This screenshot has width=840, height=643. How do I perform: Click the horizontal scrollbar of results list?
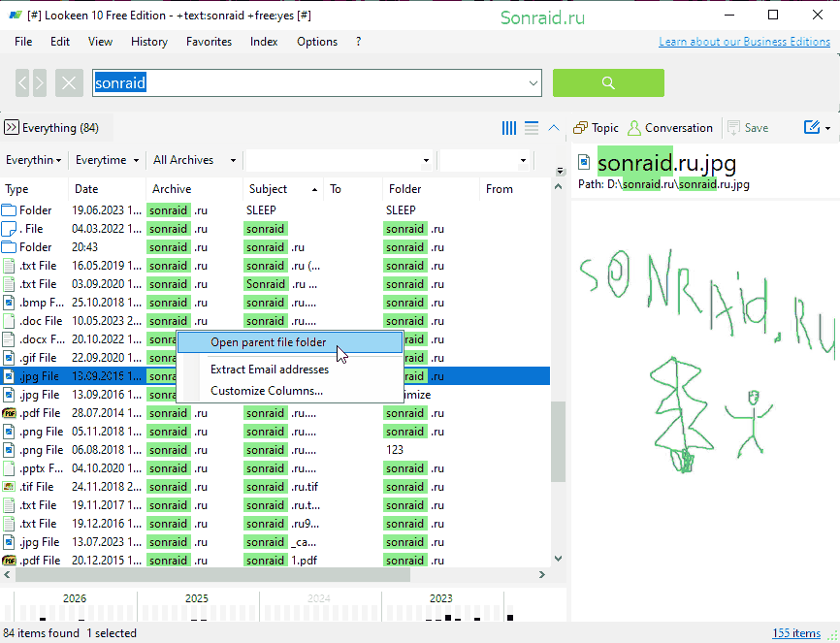coord(212,575)
